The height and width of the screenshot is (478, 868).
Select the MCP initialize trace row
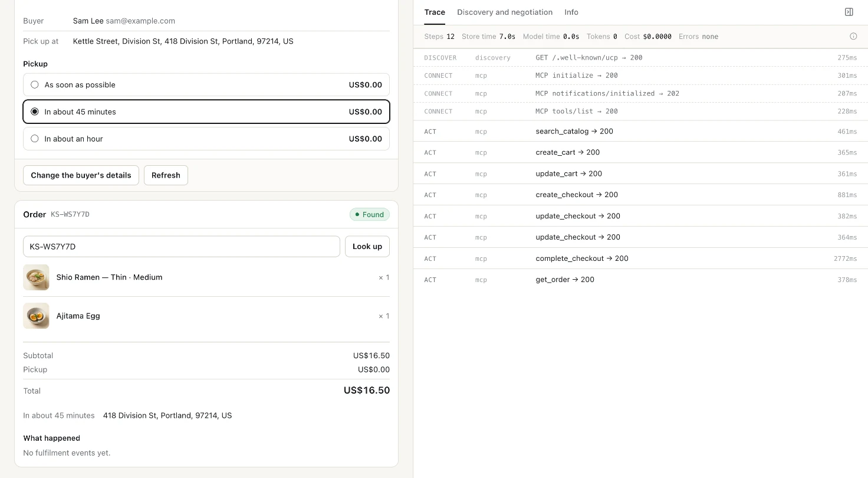point(640,76)
